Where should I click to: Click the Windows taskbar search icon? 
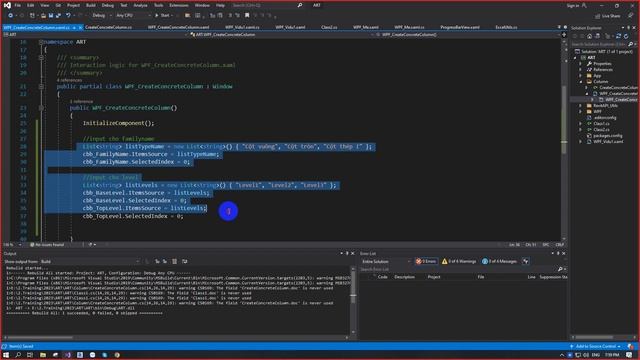(18, 355)
